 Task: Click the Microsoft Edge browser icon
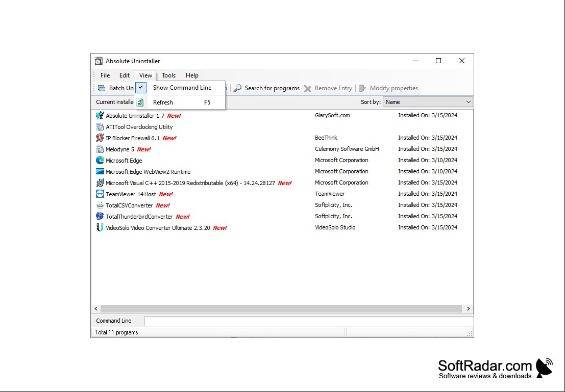coord(100,160)
